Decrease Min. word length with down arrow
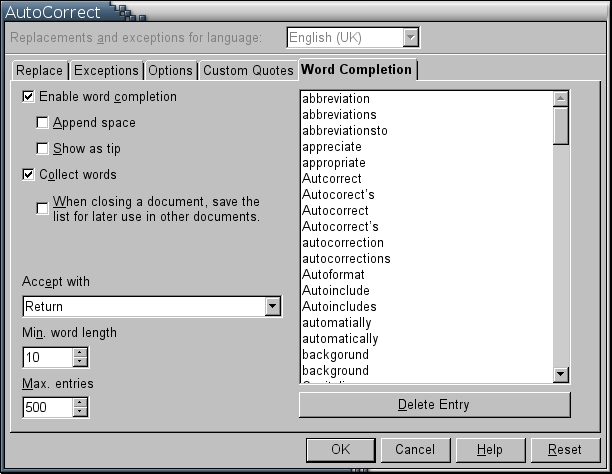The image size is (612, 474). point(81,362)
